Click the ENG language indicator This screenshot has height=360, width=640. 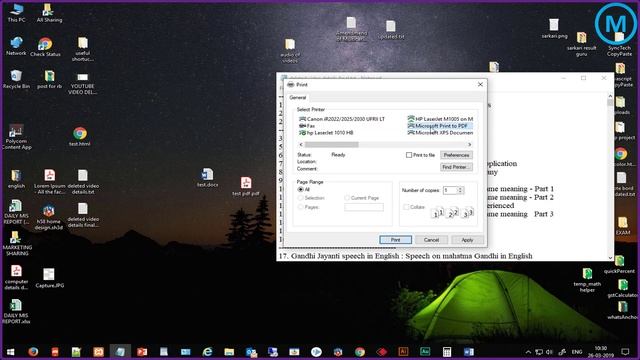point(576,352)
